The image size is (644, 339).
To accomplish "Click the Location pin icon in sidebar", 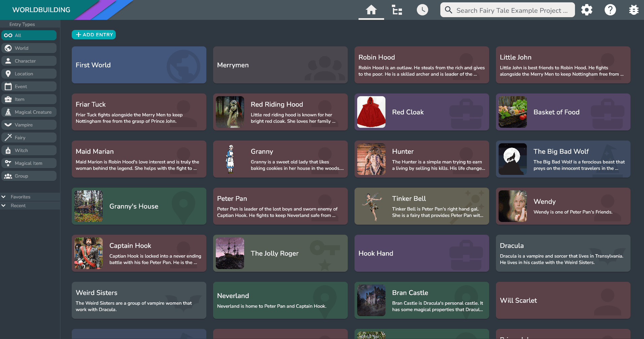I will (x=8, y=74).
